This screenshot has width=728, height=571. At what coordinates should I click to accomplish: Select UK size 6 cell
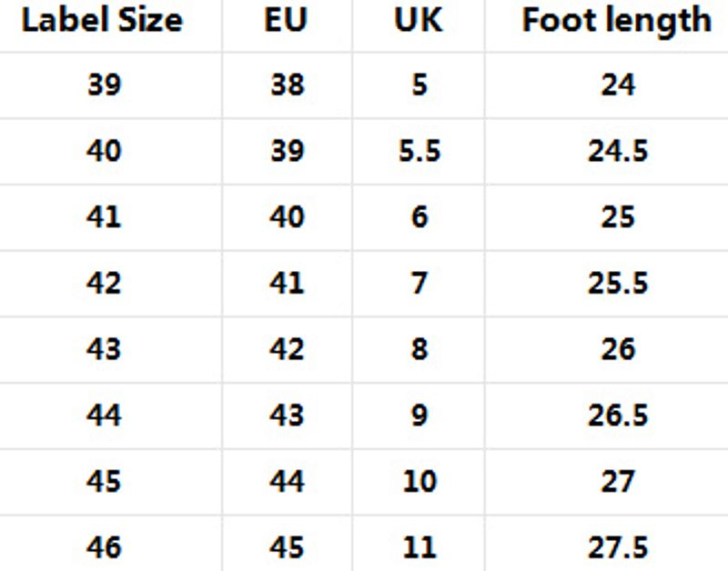click(x=419, y=217)
